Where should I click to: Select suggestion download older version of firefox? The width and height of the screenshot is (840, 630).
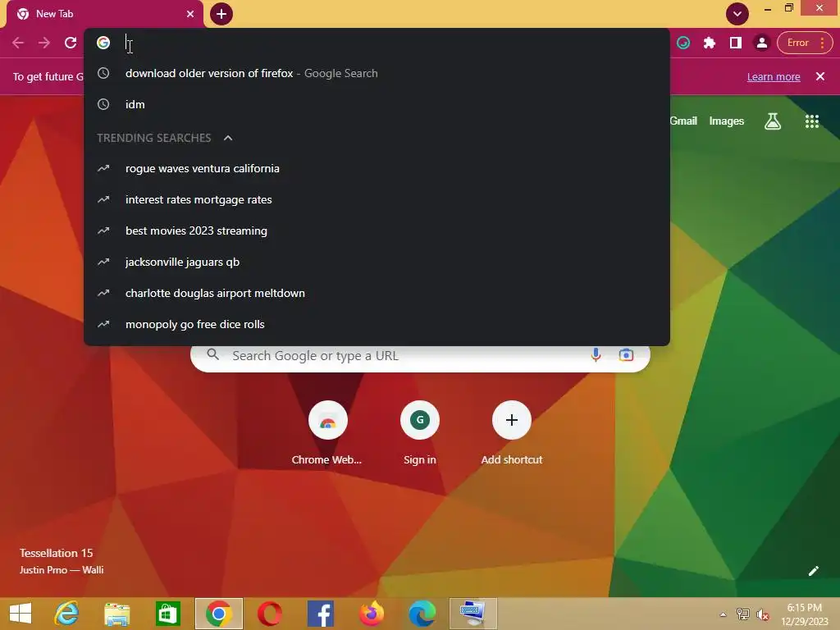coord(377,73)
